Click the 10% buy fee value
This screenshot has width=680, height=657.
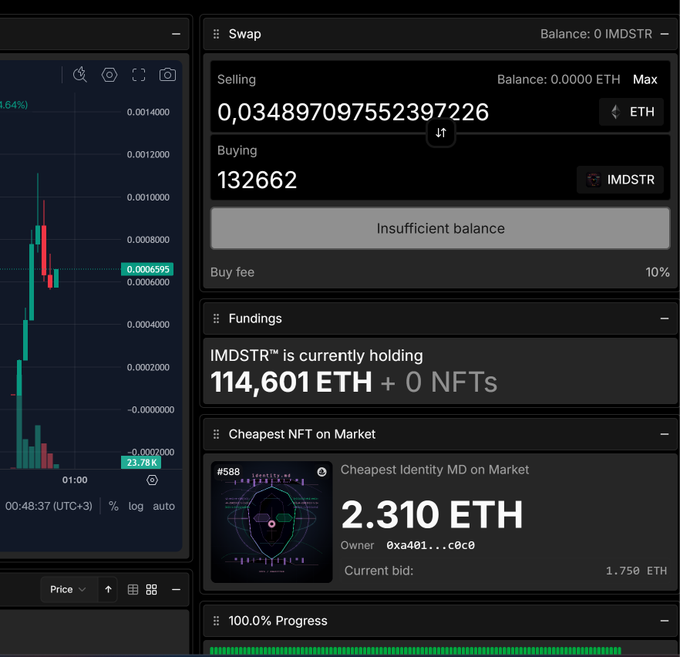[657, 272]
